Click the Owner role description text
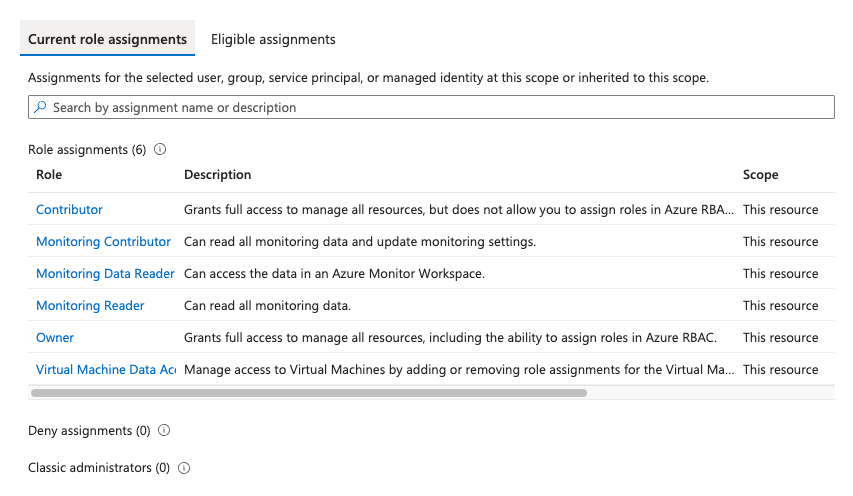This screenshot has height=496, width=853. [450, 338]
